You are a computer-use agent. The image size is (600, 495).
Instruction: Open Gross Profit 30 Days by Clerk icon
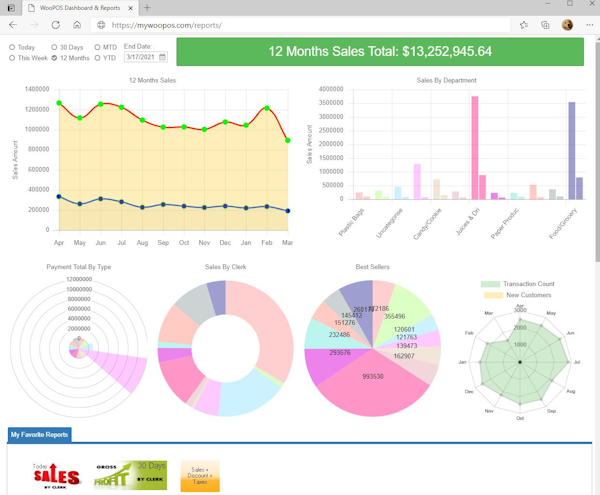pyautogui.click(x=130, y=475)
